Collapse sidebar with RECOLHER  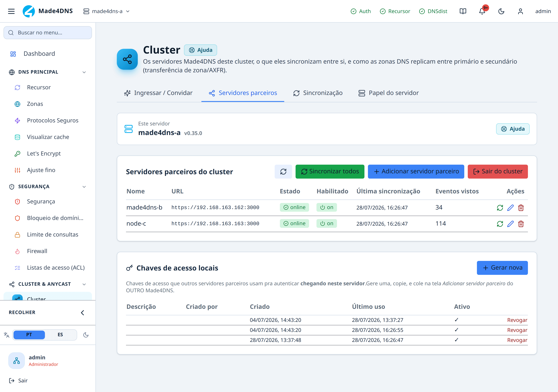click(x=48, y=313)
